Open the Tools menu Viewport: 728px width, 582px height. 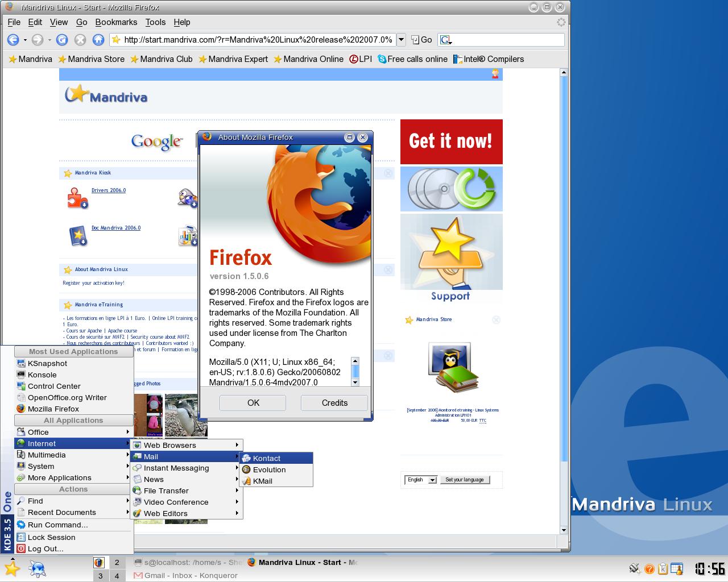155,22
